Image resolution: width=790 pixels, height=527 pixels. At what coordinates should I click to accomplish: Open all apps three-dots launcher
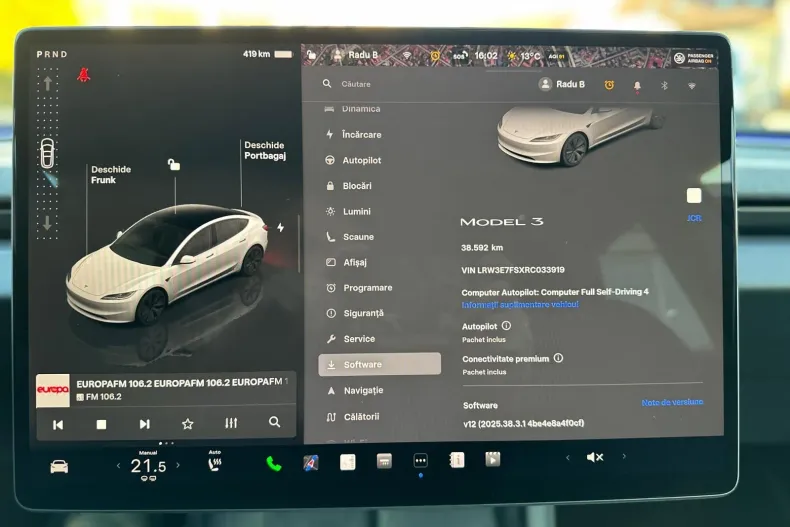click(x=421, y=460)
